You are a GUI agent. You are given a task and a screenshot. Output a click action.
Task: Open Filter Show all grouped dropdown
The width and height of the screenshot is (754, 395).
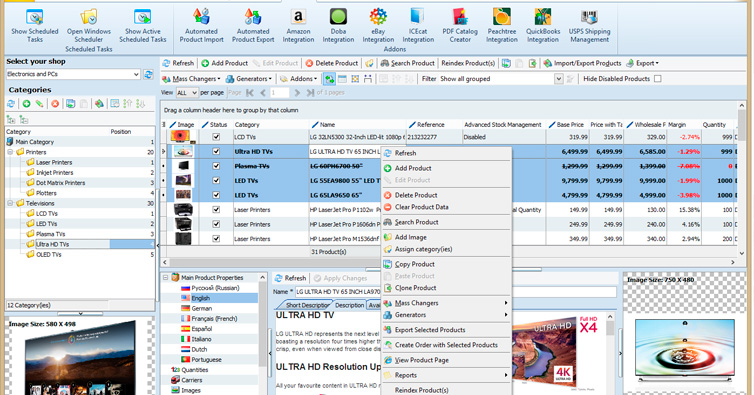(558, 79)
